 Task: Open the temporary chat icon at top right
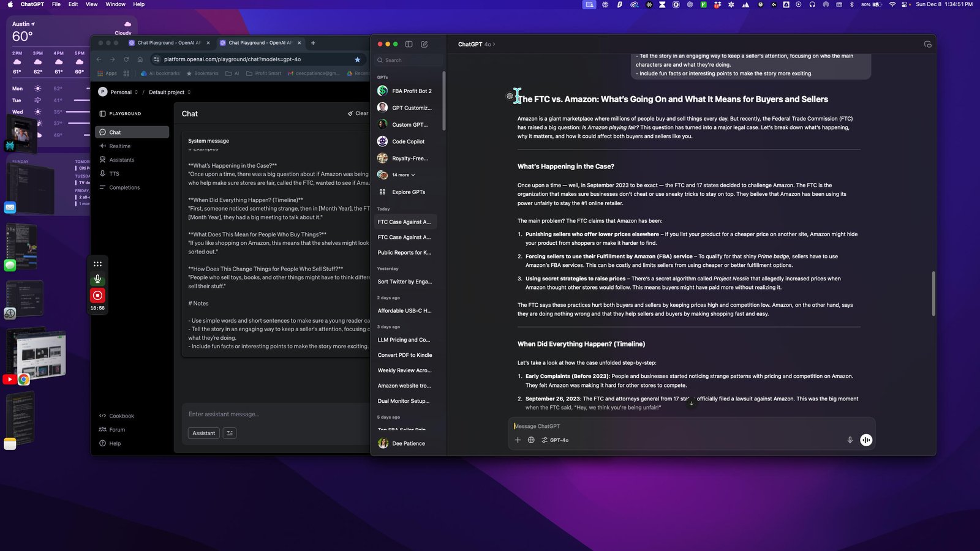point(927,44)
